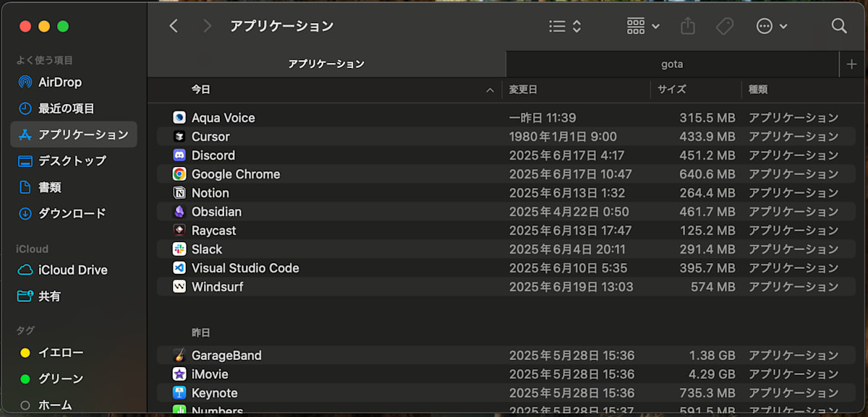Viewport: 868px width, 417px height.
Task: Click Discord date 2025年6月17日 4:17
Action: coord(566,155)
